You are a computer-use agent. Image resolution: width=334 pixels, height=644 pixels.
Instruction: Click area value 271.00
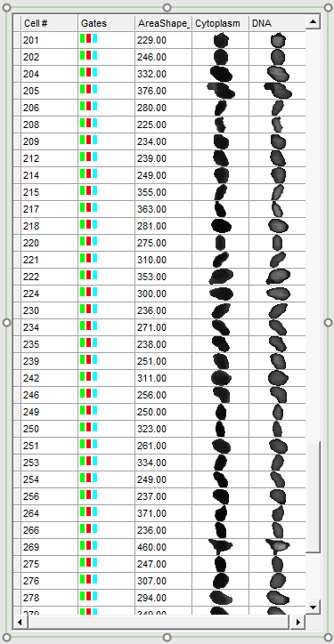click(151, 327)
